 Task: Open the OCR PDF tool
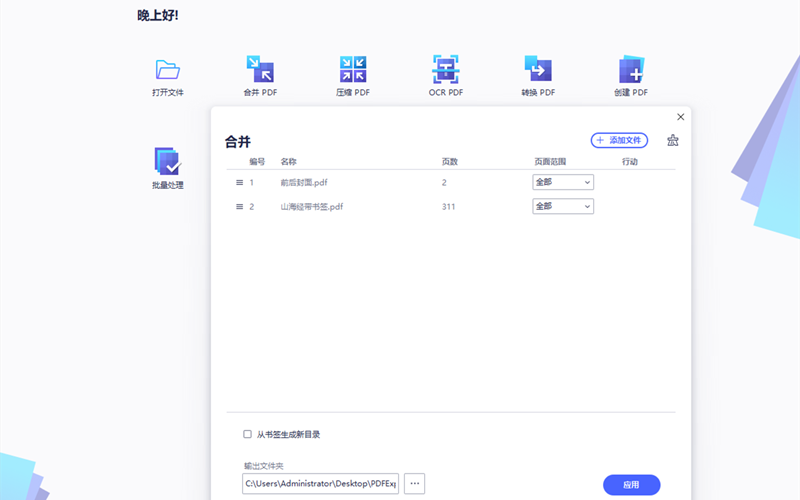click(x=446, y=70)
